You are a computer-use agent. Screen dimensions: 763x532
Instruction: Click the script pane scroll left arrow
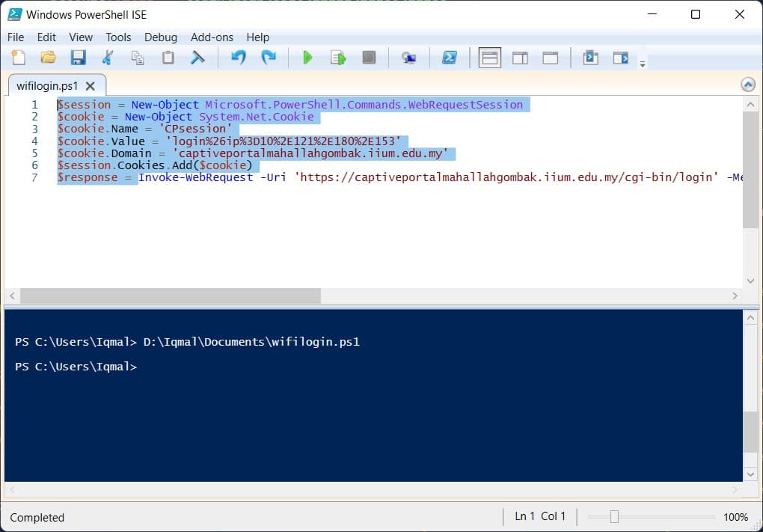click(x=12, y=296)
